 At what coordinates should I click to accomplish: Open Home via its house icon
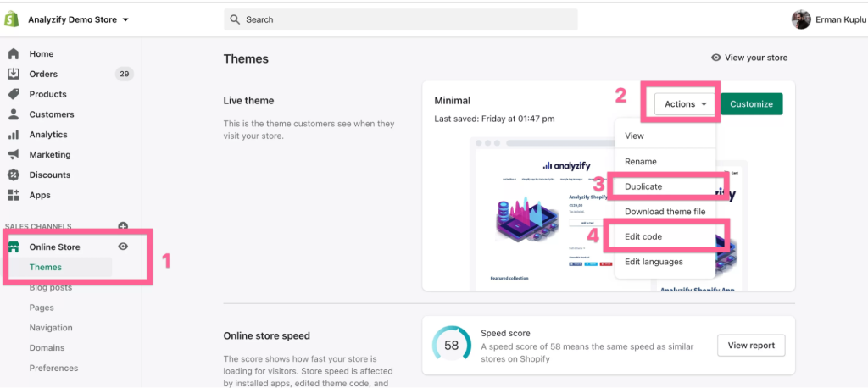(x=14, y=53)
